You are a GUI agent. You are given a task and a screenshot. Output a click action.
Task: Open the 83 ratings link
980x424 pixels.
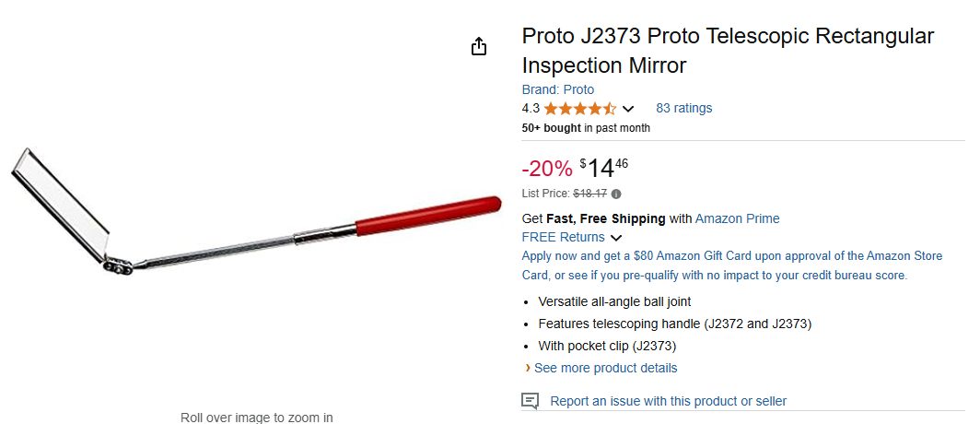683,108
